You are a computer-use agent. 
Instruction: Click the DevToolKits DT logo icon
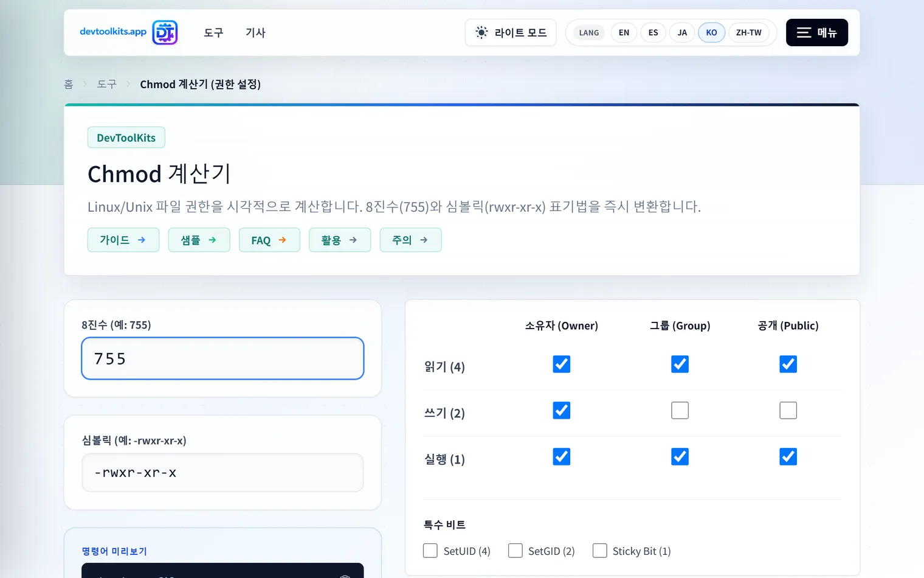165,32
